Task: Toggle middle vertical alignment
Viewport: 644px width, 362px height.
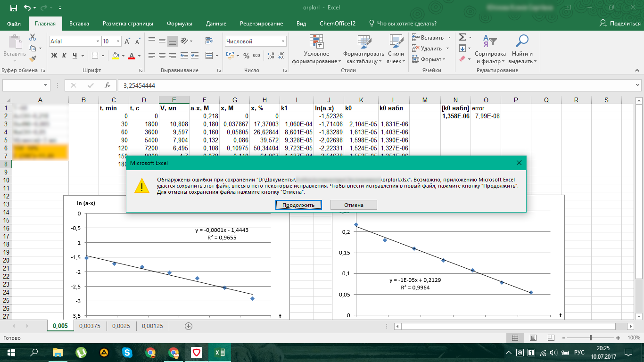Action: tap(162, 41)
